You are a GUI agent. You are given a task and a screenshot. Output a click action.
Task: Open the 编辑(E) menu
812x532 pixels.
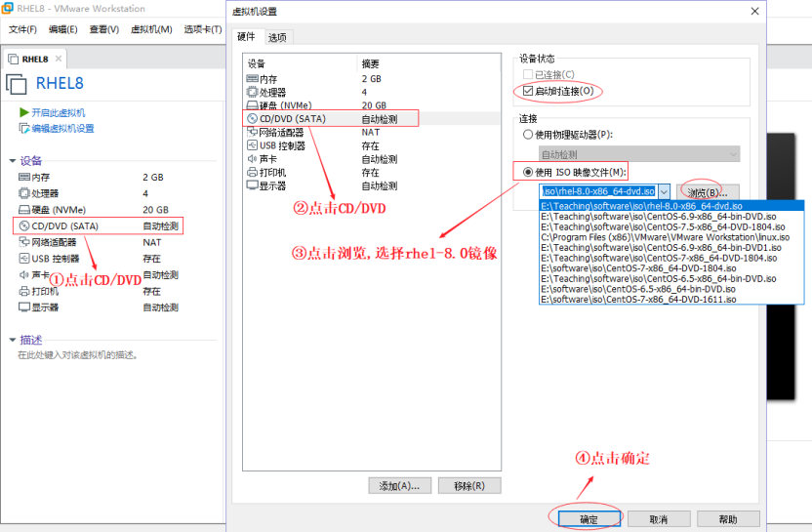click(62, 29)
